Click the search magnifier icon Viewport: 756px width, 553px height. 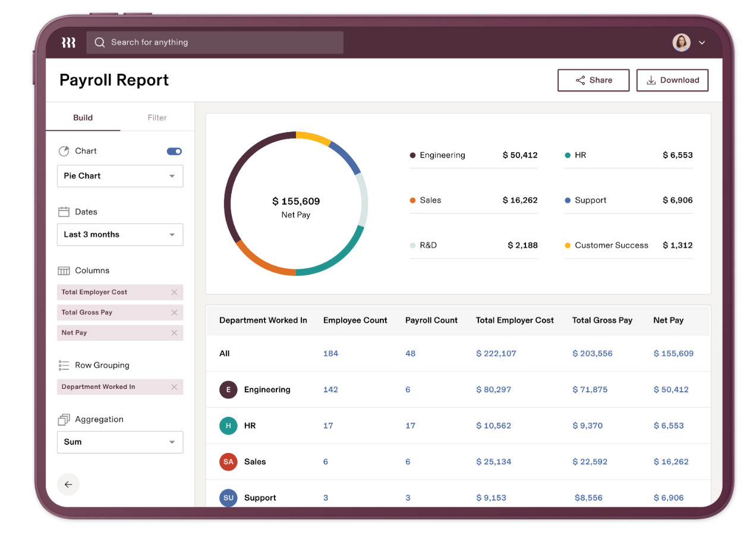click(100, 42)
